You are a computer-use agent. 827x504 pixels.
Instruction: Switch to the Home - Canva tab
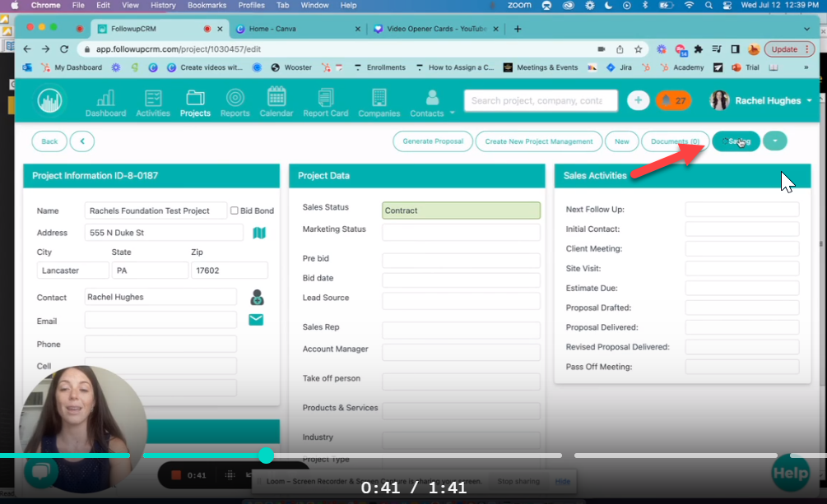[296, 29]
